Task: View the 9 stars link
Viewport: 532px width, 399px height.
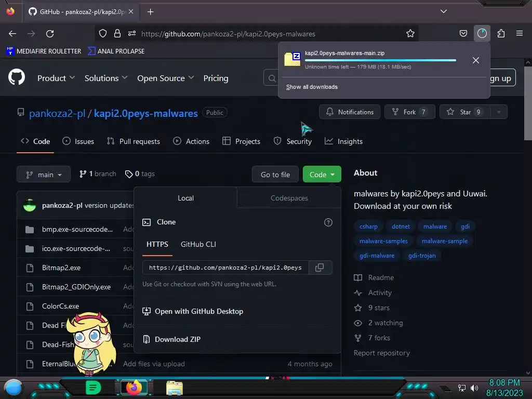Action: 371,308
